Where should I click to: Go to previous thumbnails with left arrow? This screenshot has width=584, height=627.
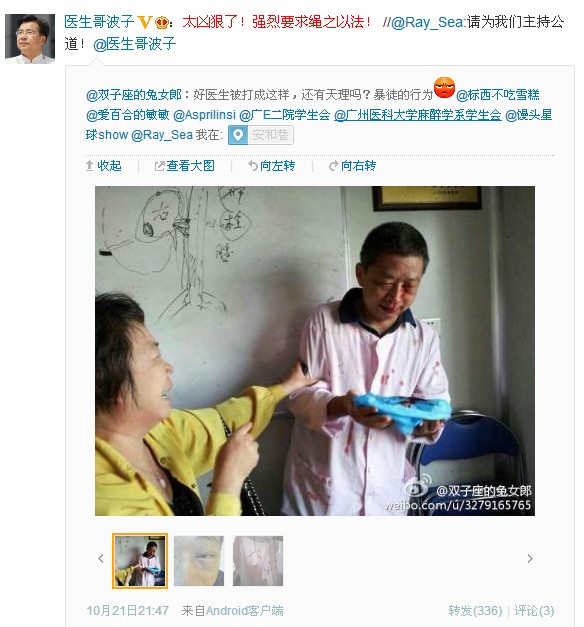(x=101, y=558)
